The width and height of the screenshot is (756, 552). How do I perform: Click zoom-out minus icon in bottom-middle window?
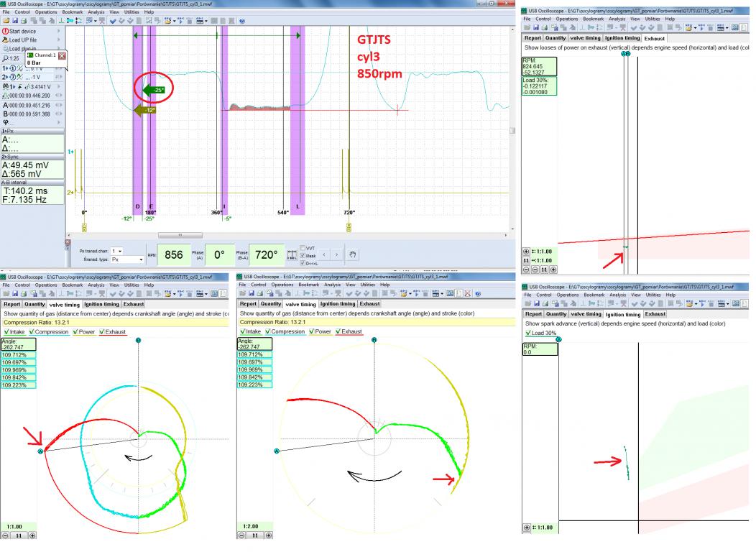(241, 535)
